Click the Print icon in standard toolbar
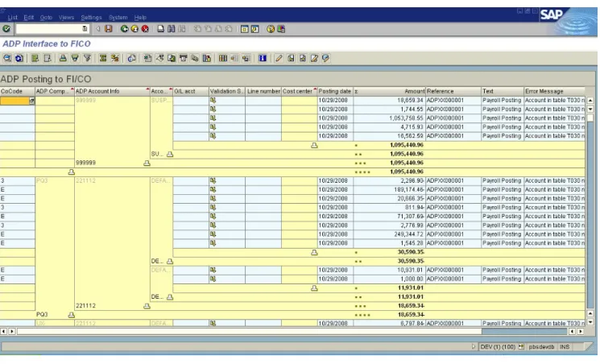The image size is (600, 364). coord(161,29)
